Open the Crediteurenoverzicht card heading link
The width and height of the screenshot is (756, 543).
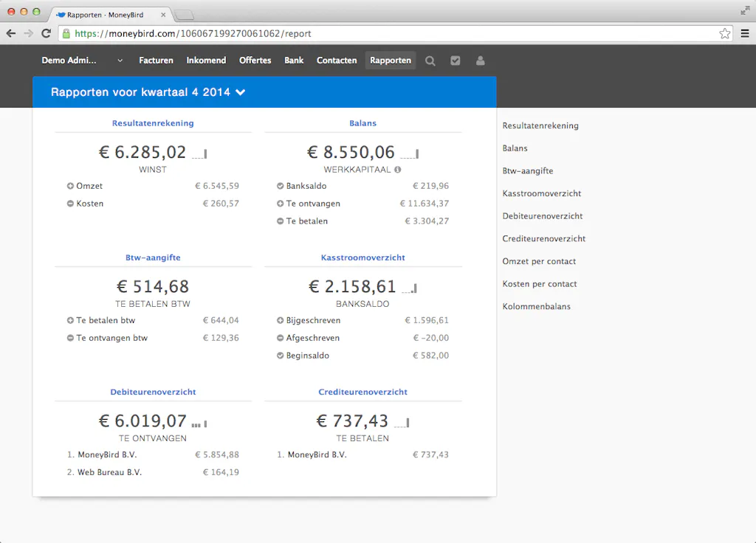click(x=362, y=392)
